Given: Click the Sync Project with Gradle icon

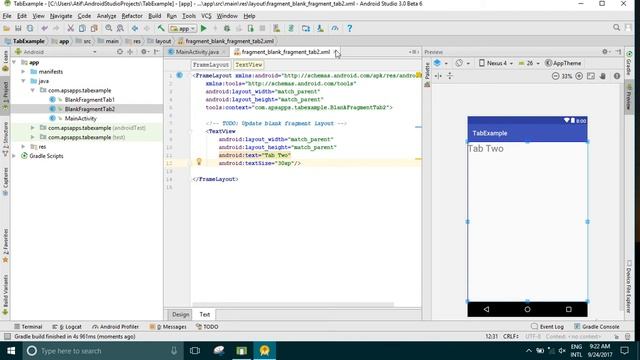Looking at the screenshot, I should pyautogui.click(x=291, y=29).
